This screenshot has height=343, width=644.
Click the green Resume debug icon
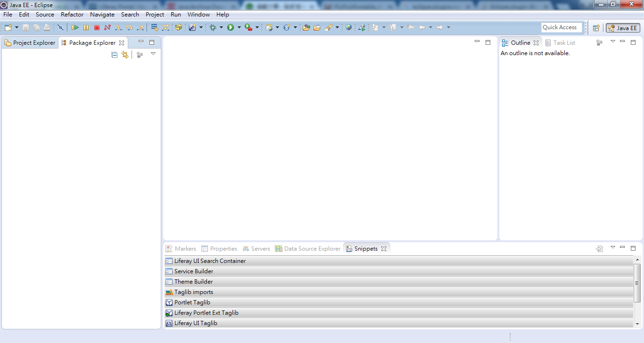75,27
